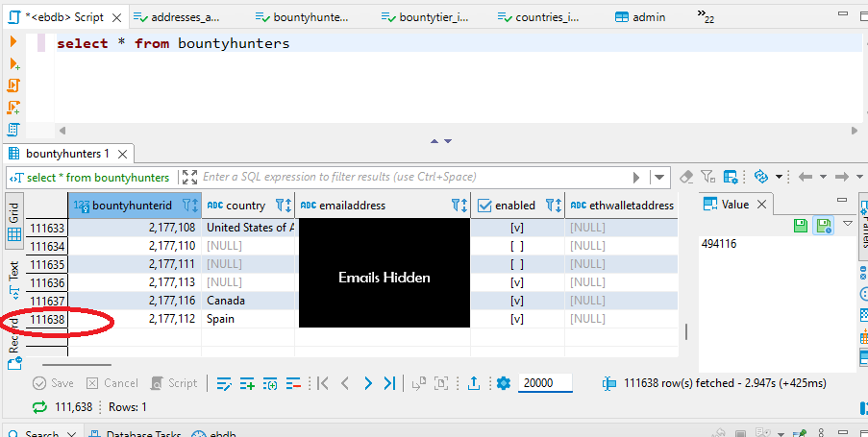The width and height of the screenshot is (868, 437).
Task: Click the Save button
Action: pyautogui.click(x=53, y=383)
